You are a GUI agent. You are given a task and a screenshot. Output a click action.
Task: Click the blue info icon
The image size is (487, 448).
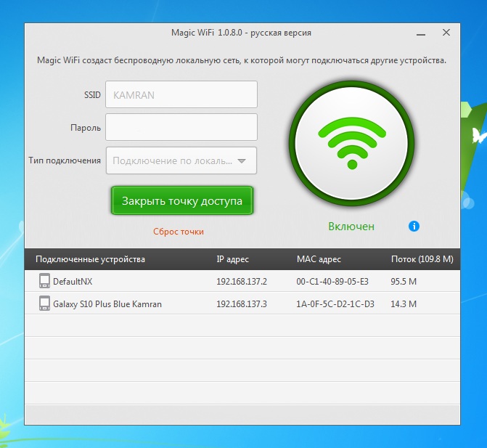[x=414, y=226]
